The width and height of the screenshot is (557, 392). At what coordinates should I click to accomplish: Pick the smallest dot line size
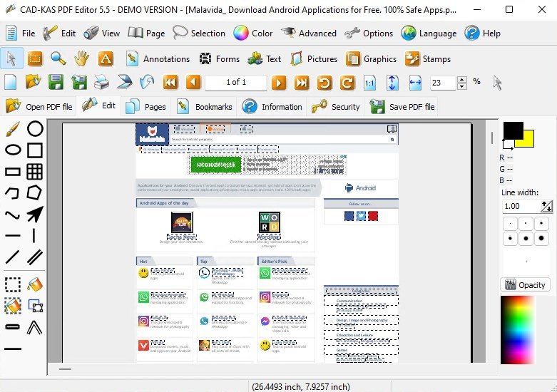pos(510,223)
